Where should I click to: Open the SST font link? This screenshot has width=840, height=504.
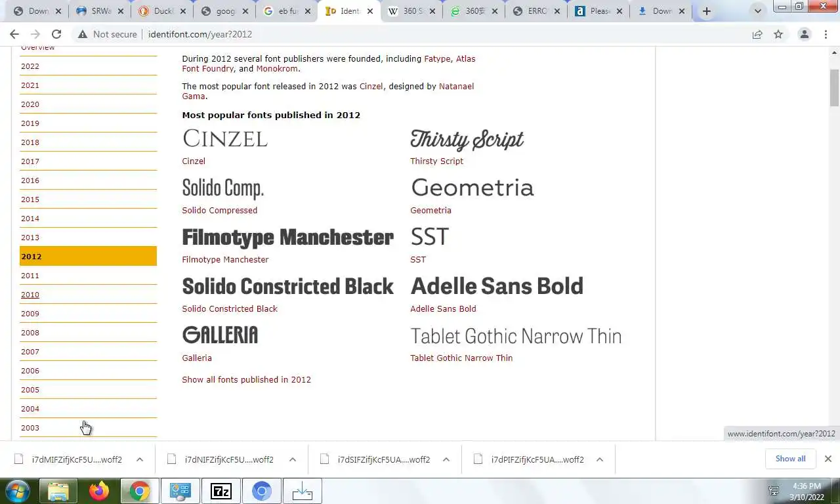[418, 259]
